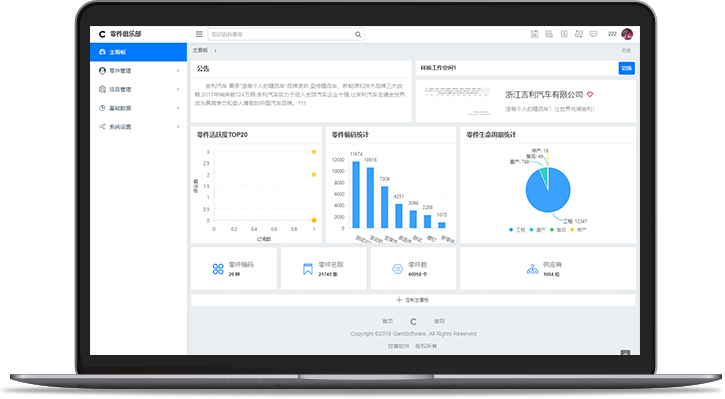Toggle the 工程 legend item in pie chart

tap(517, 230)
